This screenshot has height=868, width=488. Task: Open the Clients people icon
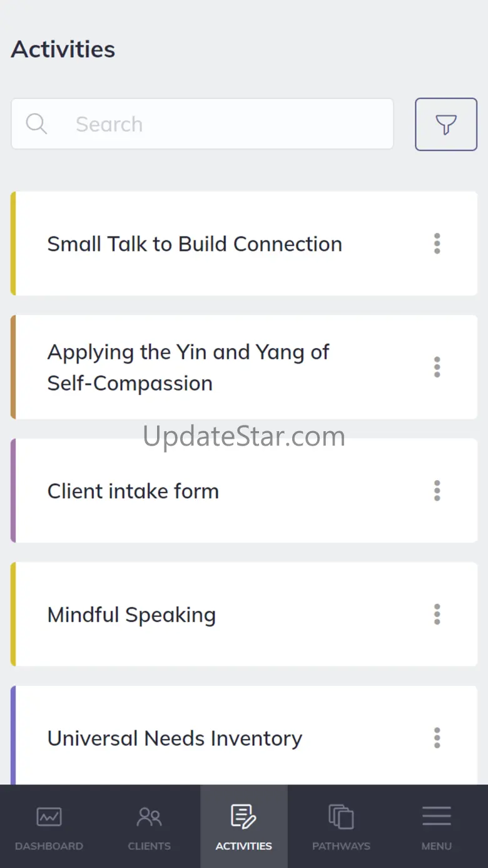(x=150, y=817)
